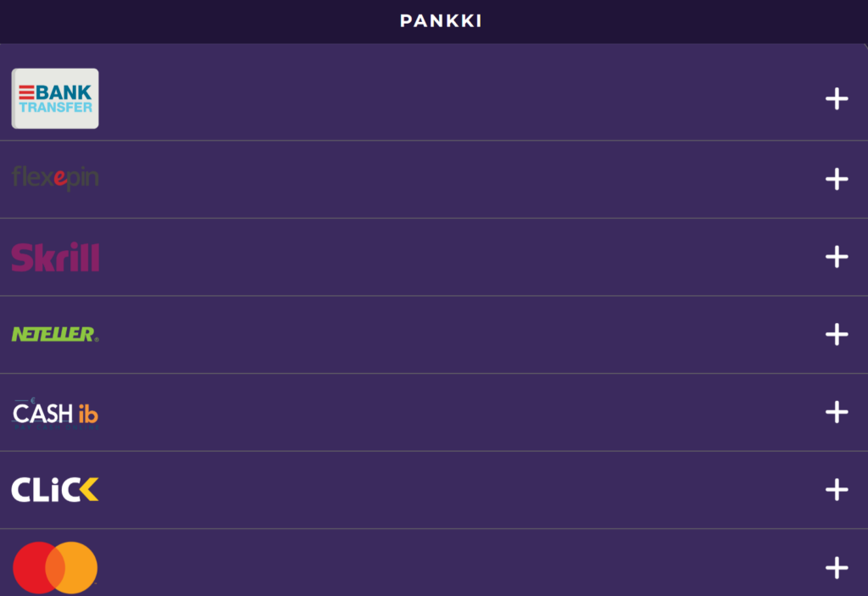The height and width of the screenshot is (596, 868).
Task: Expand the Skrill row plus icon
Action: click(836, 257)
